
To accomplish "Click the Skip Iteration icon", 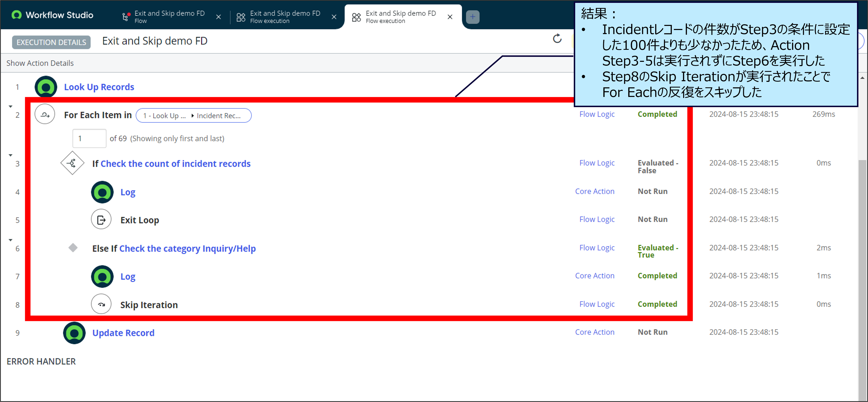I will point(101,304).
